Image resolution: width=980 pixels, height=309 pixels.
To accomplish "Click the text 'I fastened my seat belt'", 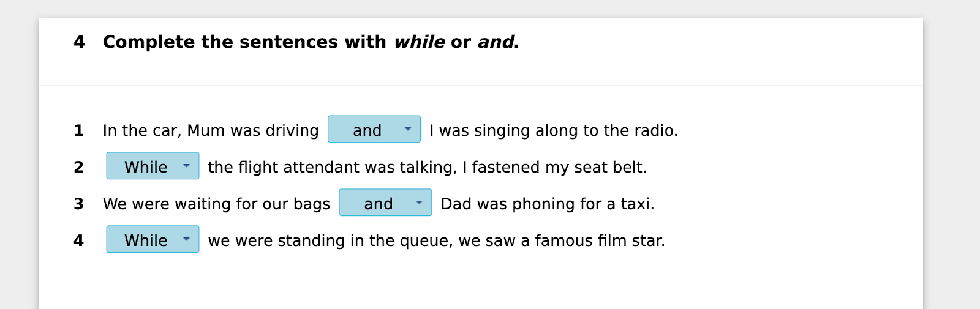I will (x=554, y=167).
